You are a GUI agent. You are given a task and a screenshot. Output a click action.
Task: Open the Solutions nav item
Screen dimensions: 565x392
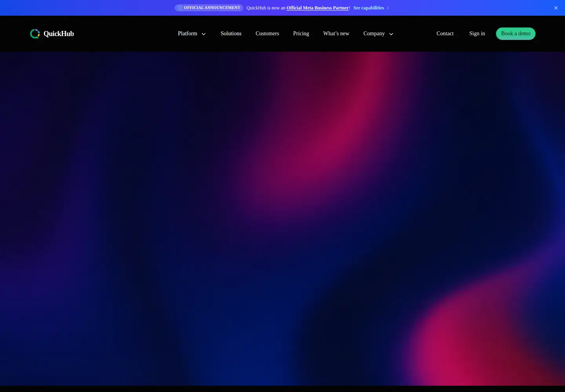[231, 34]
